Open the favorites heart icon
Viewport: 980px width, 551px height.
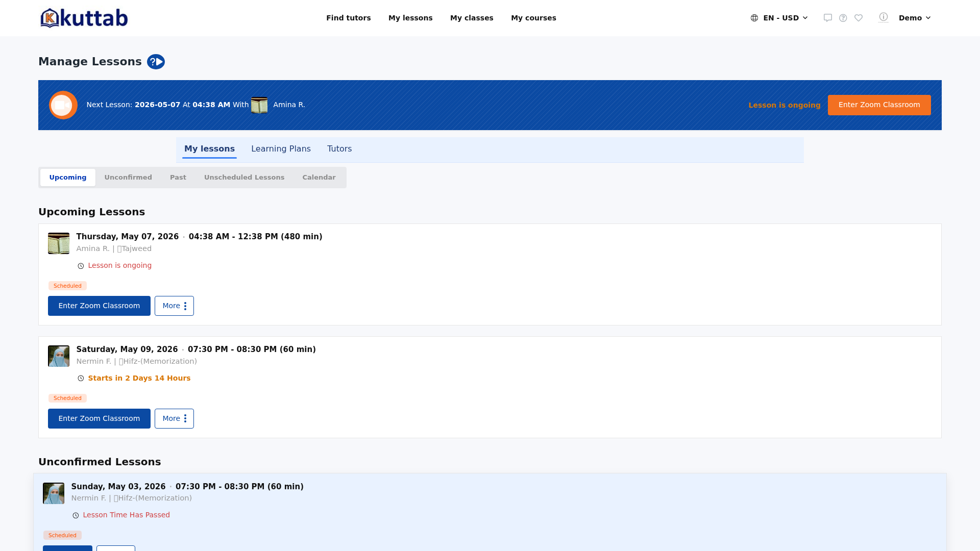859,18
